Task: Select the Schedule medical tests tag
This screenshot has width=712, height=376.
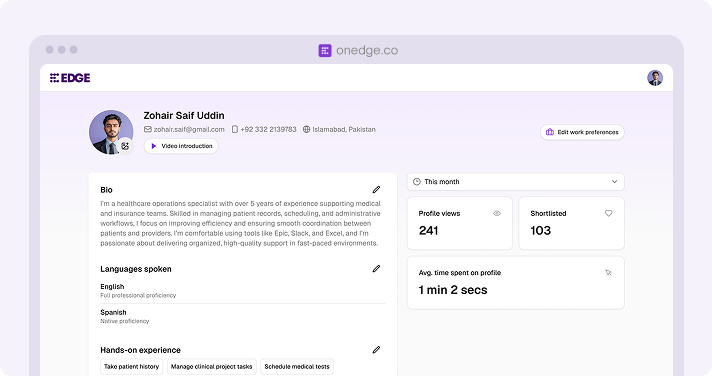Action: tap(297, 366)
